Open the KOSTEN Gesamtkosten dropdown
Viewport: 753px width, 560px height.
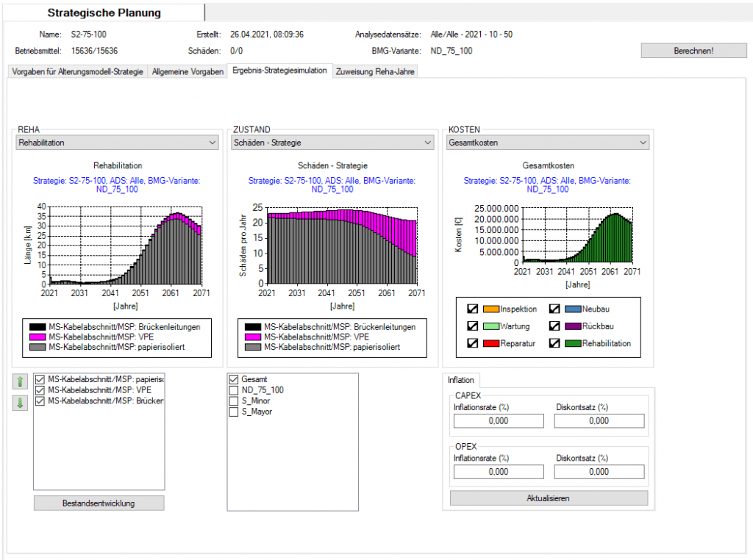(548, 143)
